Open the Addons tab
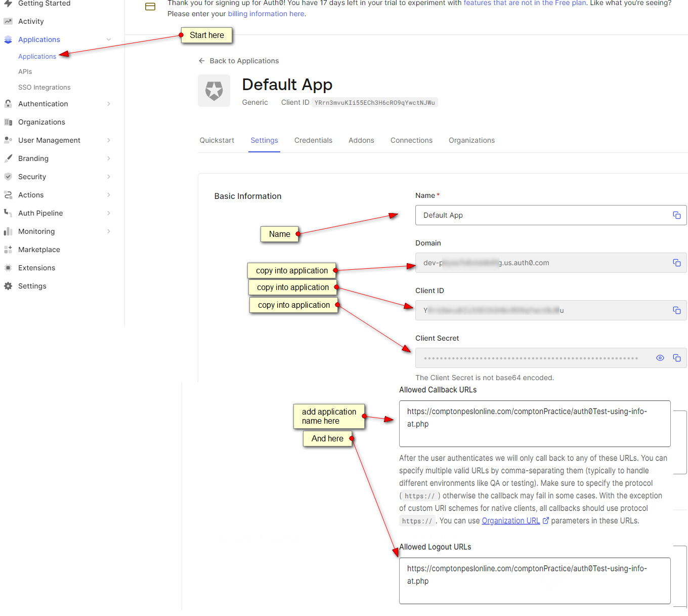Image resolution: width=688 pixels, height=616 pixels. [361, 140]
